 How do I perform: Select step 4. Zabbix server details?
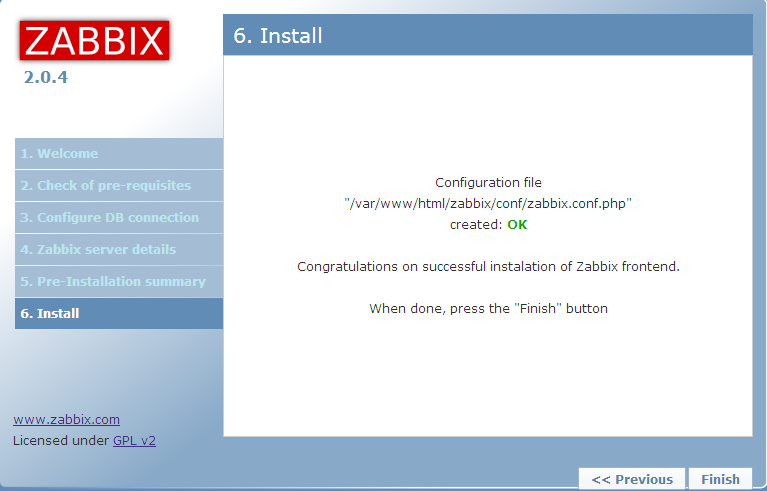pos(119,249)
